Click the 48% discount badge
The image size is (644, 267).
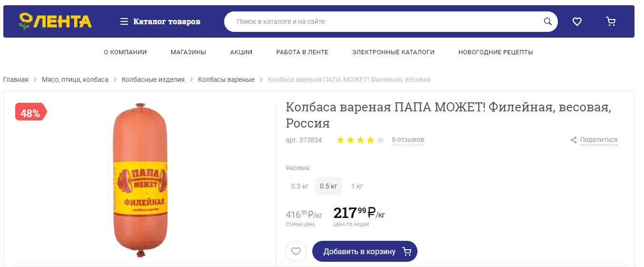pos(31,113)
